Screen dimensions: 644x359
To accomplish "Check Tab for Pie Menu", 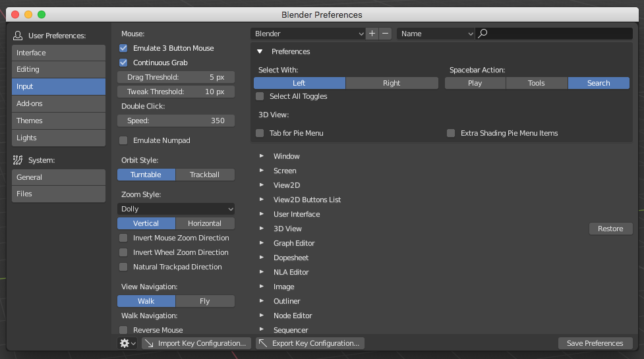I will click(260, 133).
